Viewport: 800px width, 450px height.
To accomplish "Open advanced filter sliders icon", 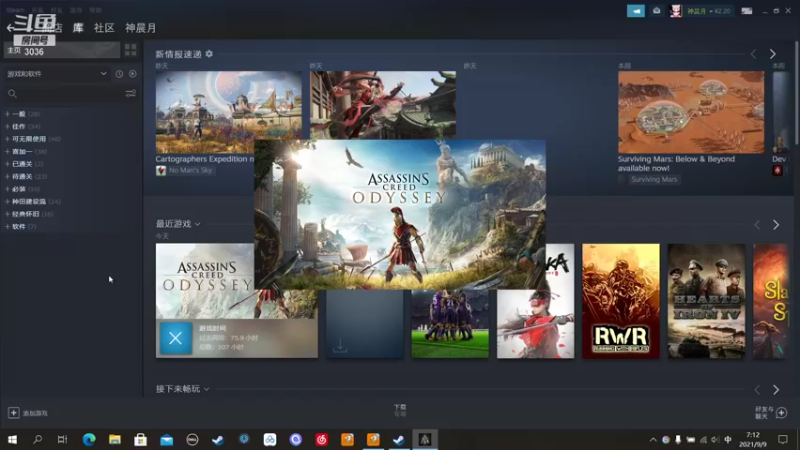I will (131, 93).
